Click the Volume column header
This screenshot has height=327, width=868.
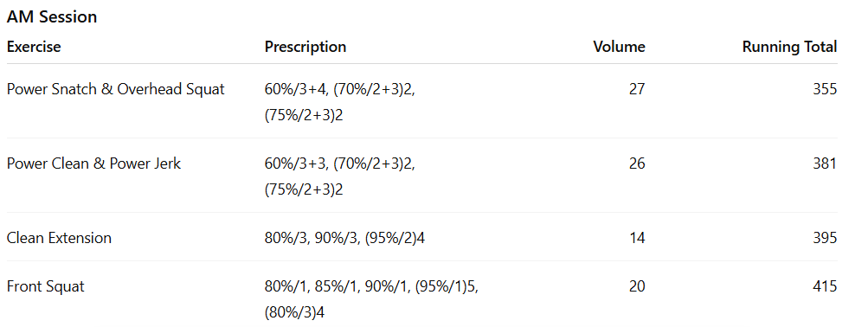click(619, 47)
